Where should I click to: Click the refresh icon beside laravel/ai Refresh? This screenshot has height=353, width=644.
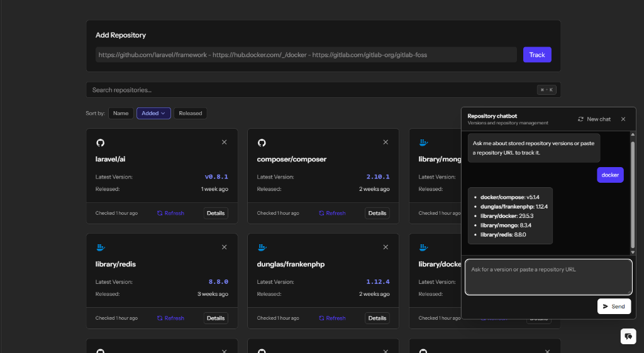click(x=160, y=213)
